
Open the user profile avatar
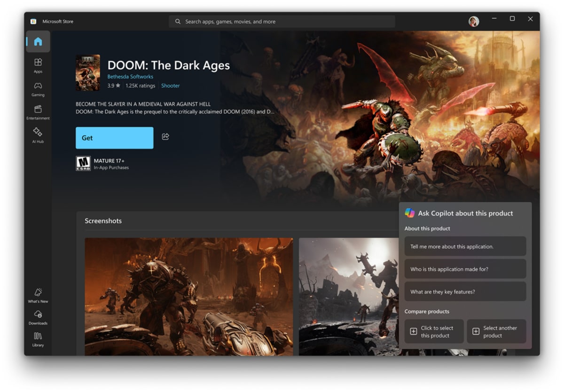pos(474,22)
